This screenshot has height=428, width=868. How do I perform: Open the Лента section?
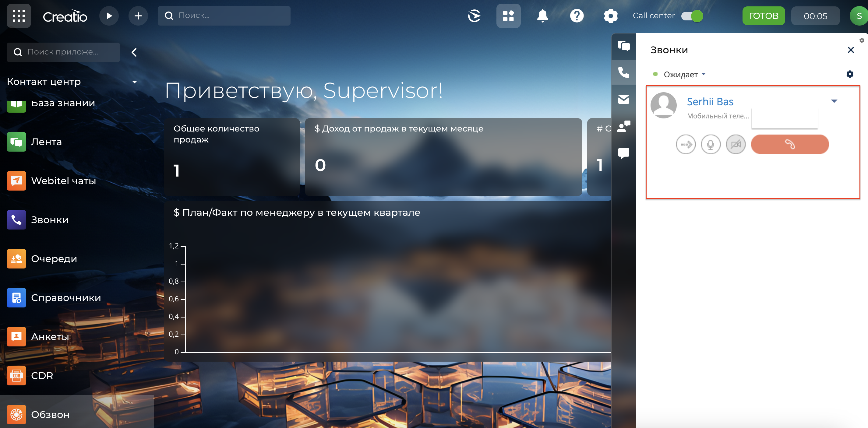click(47, 142)
